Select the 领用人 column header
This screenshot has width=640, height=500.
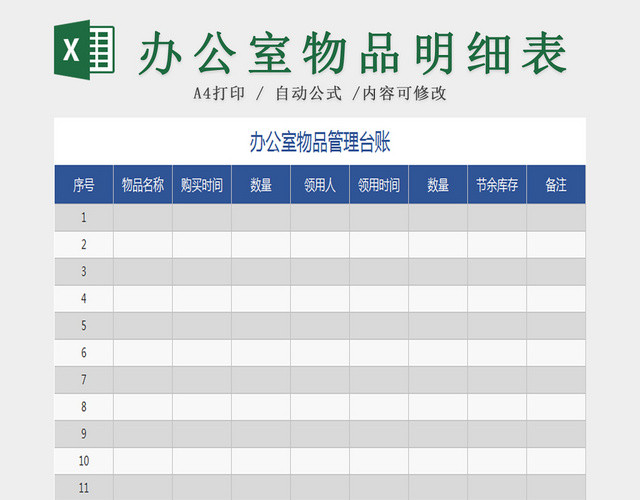pyautogui.click(x=320, y=184)
